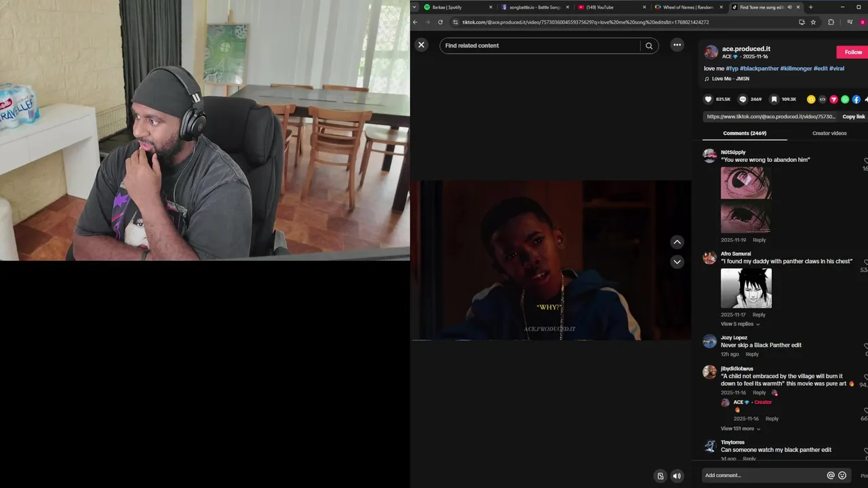This screenshot has height=488, width=868.
Task: Click the search magnifier icon
Action: pos(649,45)
